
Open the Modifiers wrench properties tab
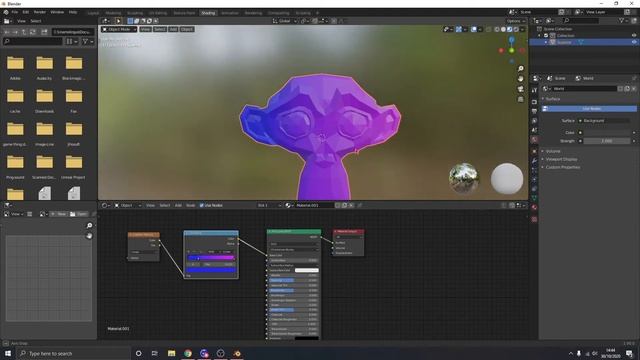534,160
